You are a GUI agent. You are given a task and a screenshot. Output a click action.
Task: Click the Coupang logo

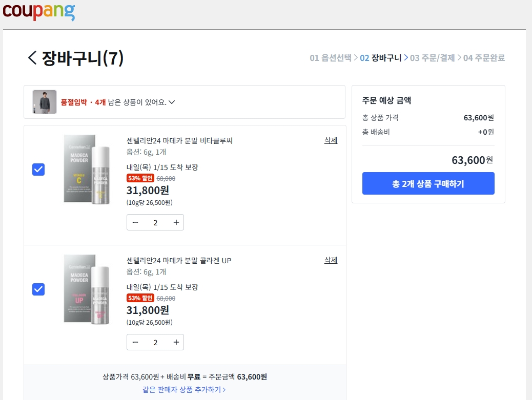click(x=39, y=12)
